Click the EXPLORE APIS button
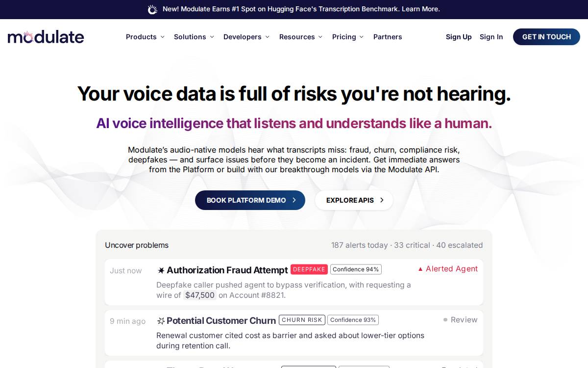This screenshot has width=588, height=368. point(354,200)
